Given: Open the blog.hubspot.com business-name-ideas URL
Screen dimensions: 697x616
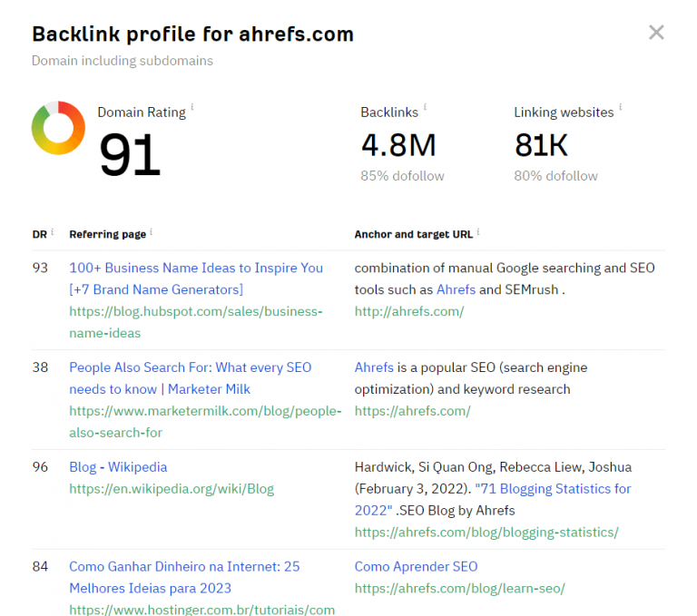Looking at the screenshot, I should coord(196,322).
